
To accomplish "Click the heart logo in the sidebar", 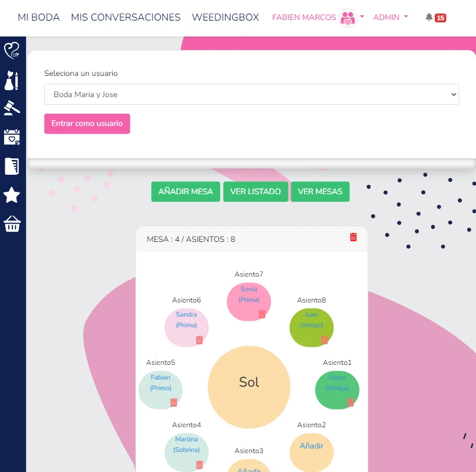I will point(12,51).
